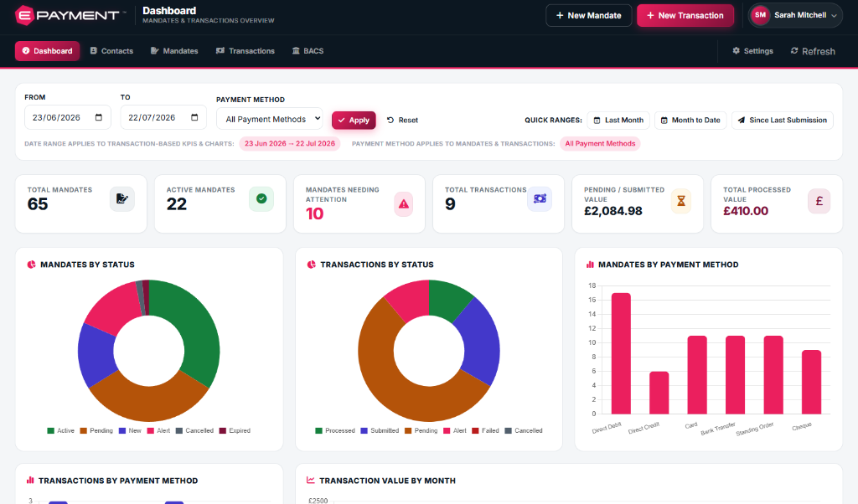
Task: Click the Mandates by Status pie icon
Action: coord(31,265)
